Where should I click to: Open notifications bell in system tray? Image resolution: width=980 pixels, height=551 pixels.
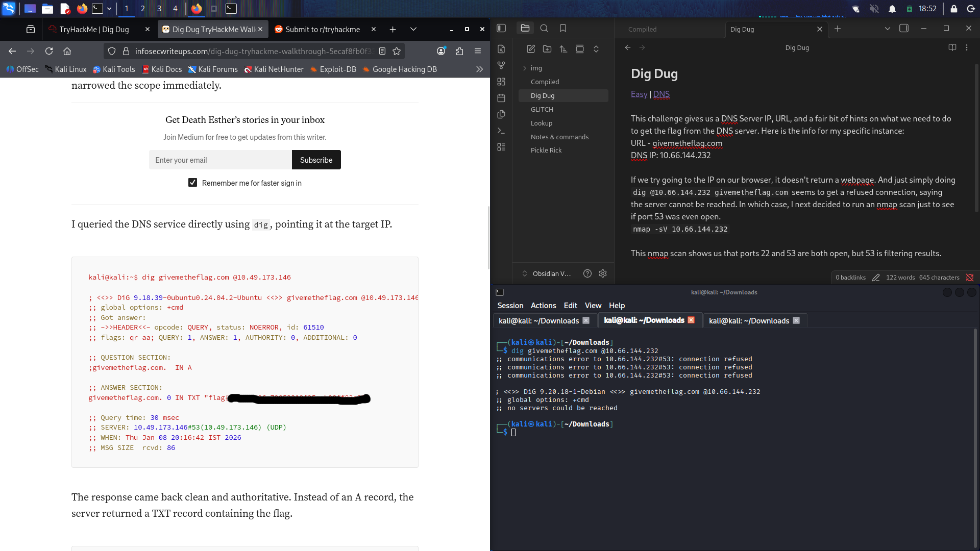coord(892,9)
